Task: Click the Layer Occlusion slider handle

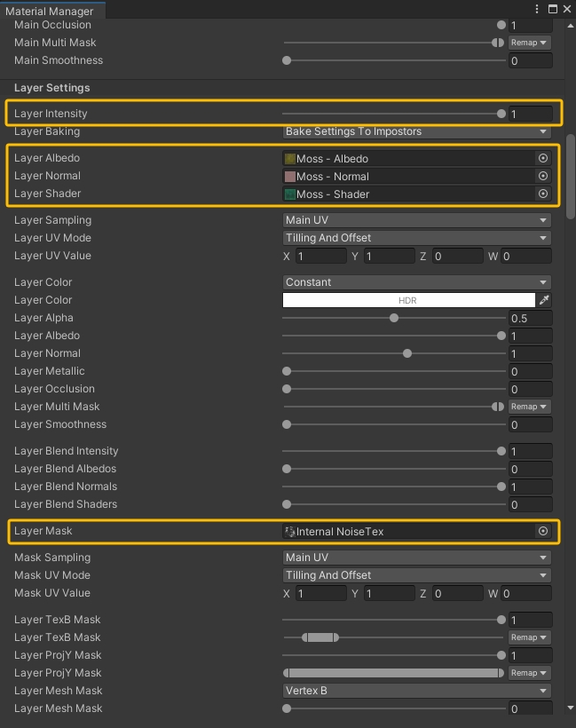Action: click(x=287, y=389)
